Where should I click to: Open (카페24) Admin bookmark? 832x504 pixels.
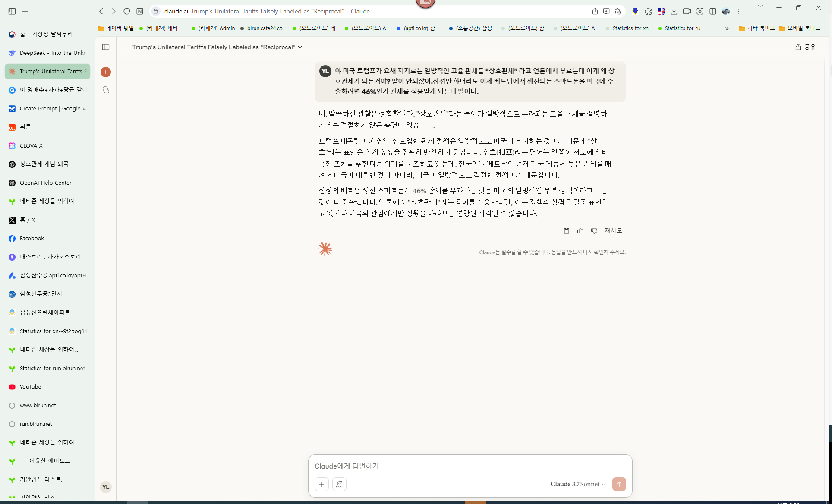pos(213,28)
